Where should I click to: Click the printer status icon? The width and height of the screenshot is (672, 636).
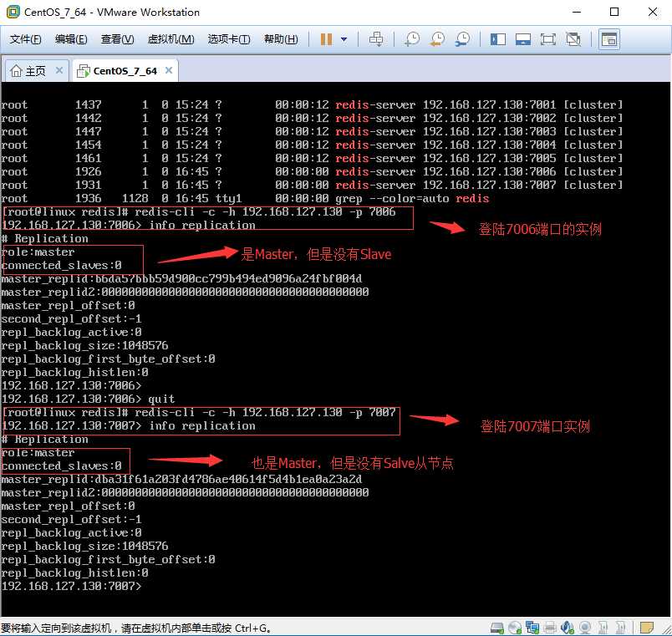tap(550, 628)
